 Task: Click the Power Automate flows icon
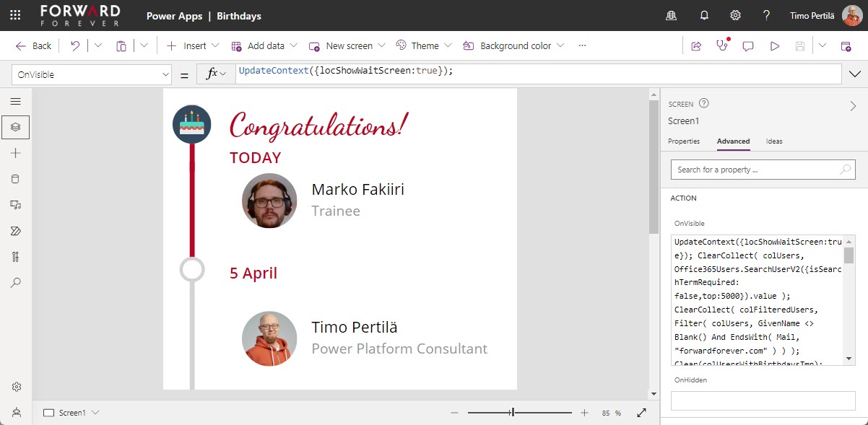pyautogui.click(x=16, y=231)
